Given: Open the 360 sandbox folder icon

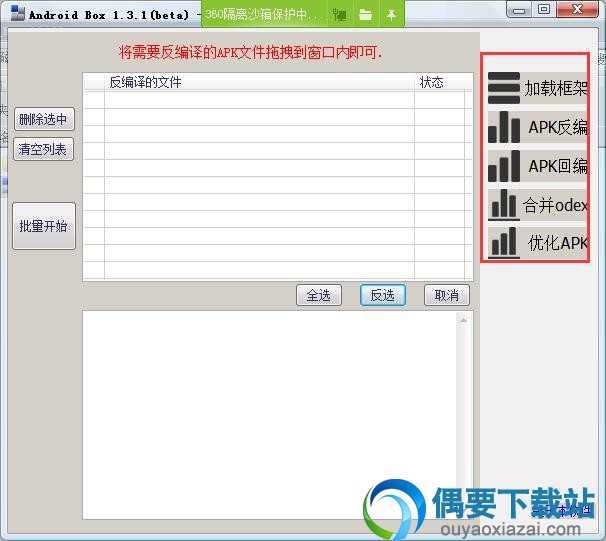Looking at the screenshot, I should (365, 15).
